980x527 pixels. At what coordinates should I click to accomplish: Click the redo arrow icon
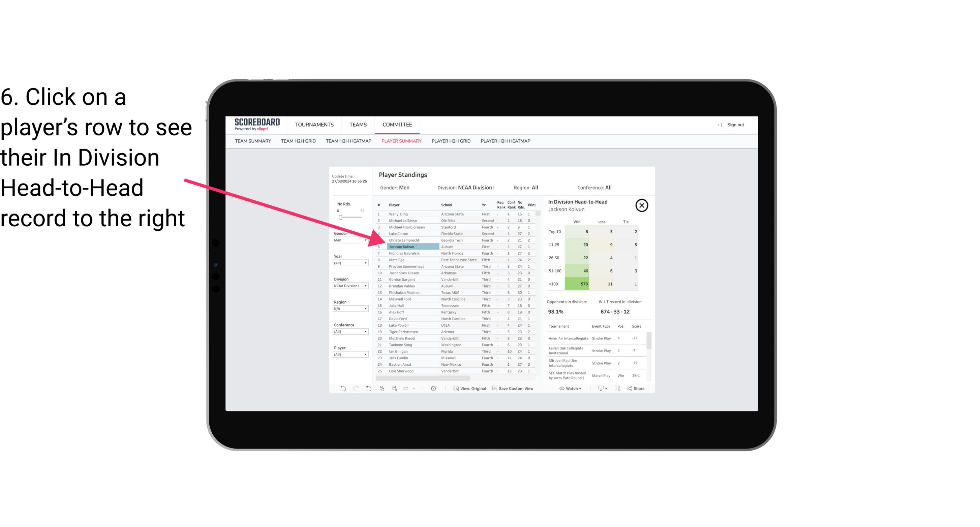356,389
